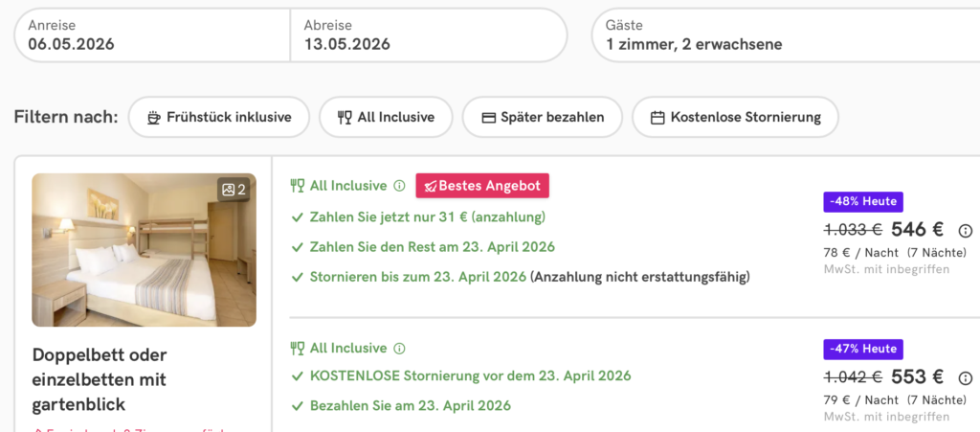
Task: Click the info icon next to the 546 € price
Action: click(x=965, y=230)
